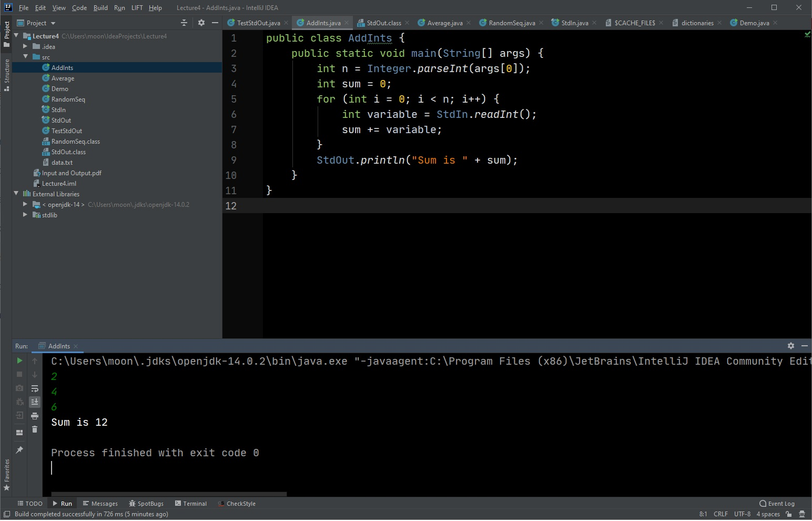This screenshot has width=812, height=521.
Task: Switch to the StdOut.class tab
Action: point(383,23)
